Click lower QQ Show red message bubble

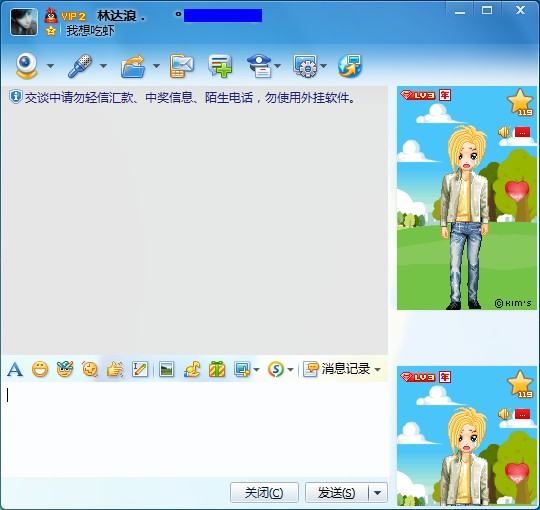(x=522, y=414)
